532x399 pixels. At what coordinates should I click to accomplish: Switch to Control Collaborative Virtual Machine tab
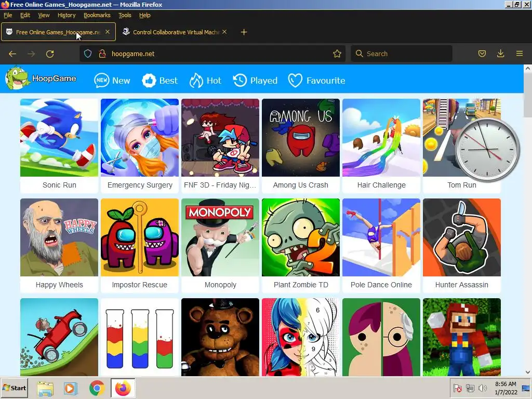(175, 32)
